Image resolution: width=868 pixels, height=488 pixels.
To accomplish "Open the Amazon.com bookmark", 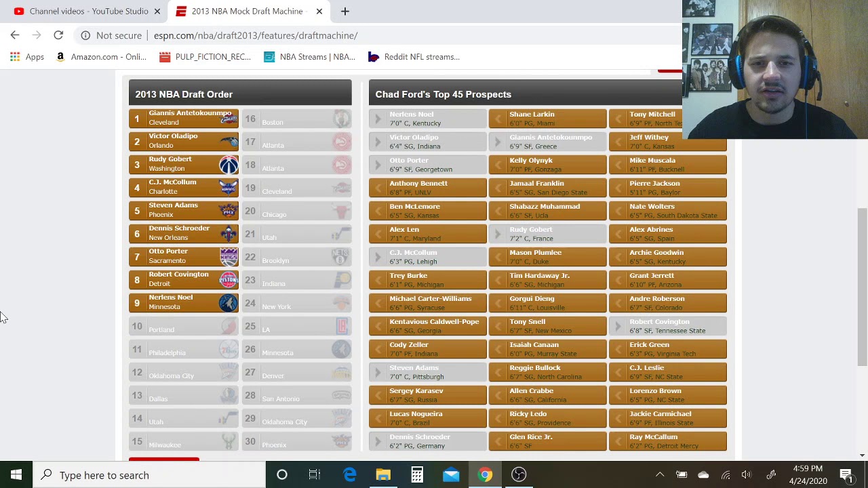I will click(100, 57).
